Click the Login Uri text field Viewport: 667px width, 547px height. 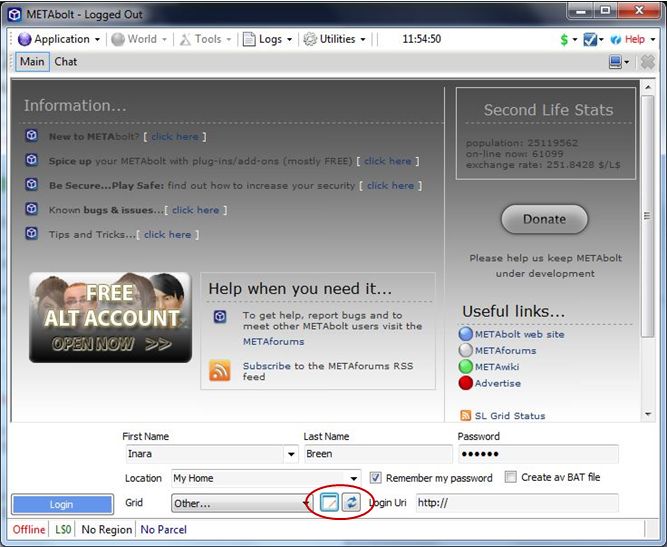516,503
